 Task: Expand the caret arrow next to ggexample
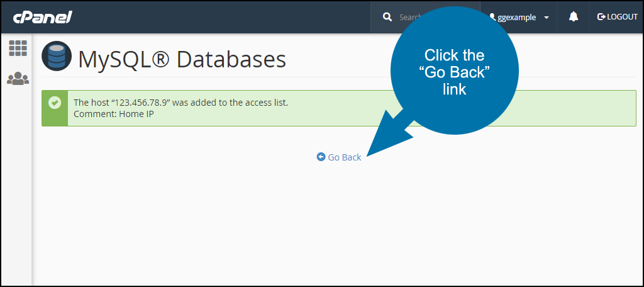547,18
